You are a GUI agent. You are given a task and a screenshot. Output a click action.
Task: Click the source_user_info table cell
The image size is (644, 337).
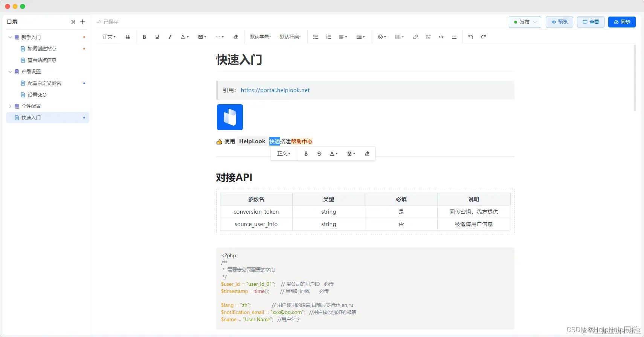256,224
